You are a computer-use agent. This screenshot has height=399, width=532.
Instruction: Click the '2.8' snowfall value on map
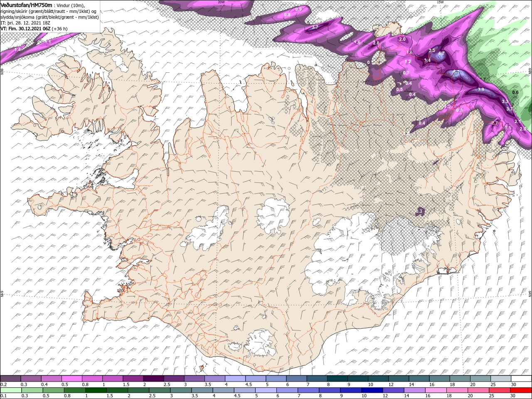376,43
